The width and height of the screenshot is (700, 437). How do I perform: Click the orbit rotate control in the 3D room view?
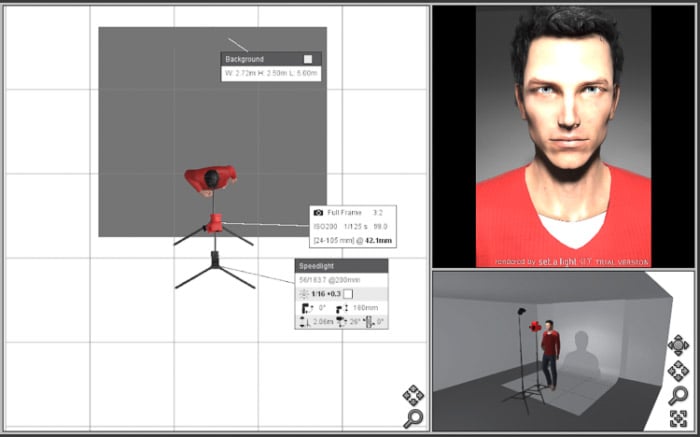(678, 345)
